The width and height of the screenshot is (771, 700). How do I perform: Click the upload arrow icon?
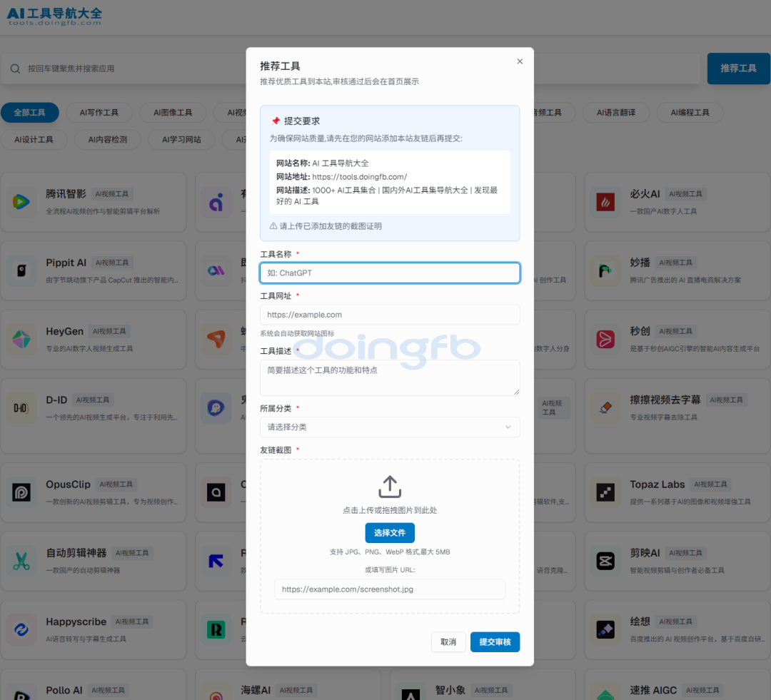point(389,487)
